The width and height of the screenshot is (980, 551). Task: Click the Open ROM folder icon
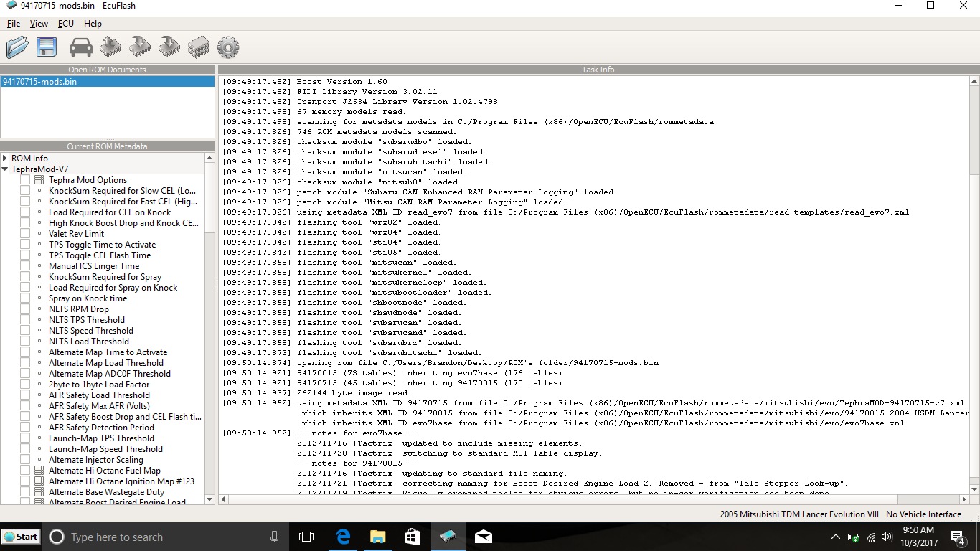(x=17, y=47)
